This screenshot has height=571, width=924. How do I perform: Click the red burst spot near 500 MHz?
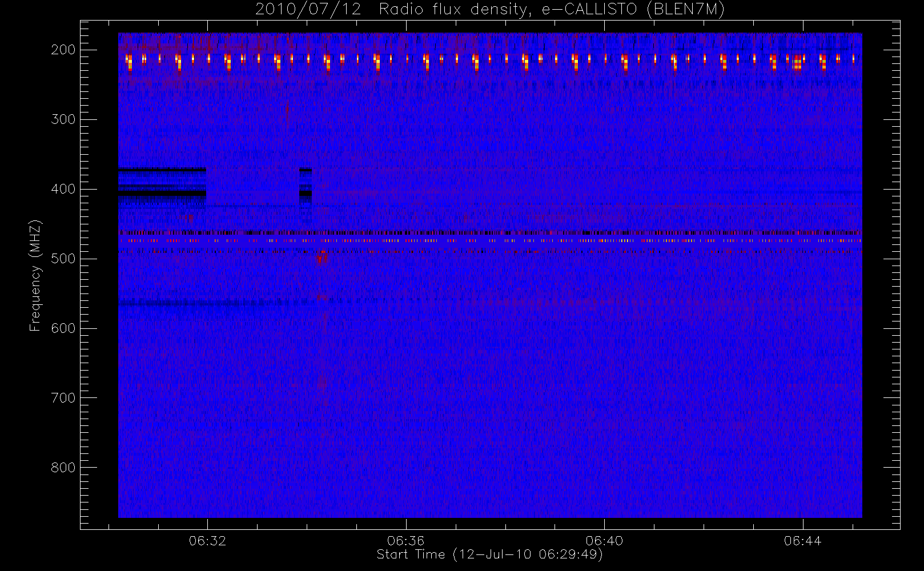point(322,257)
